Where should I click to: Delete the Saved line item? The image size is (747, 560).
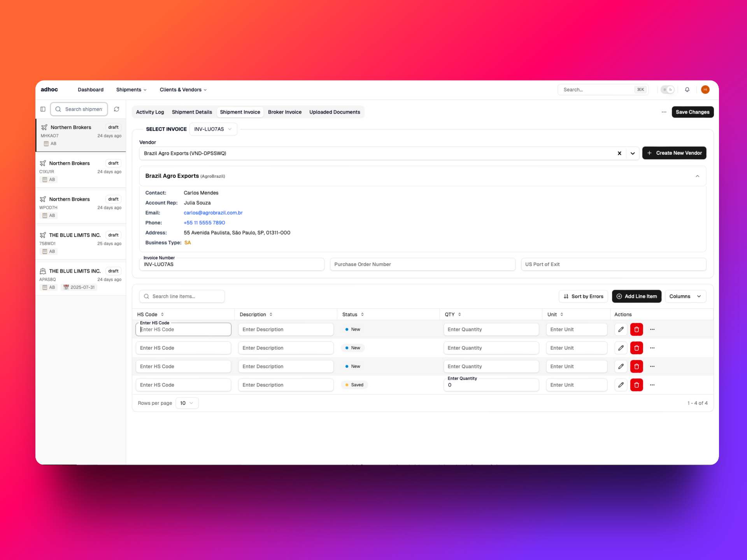637,385
